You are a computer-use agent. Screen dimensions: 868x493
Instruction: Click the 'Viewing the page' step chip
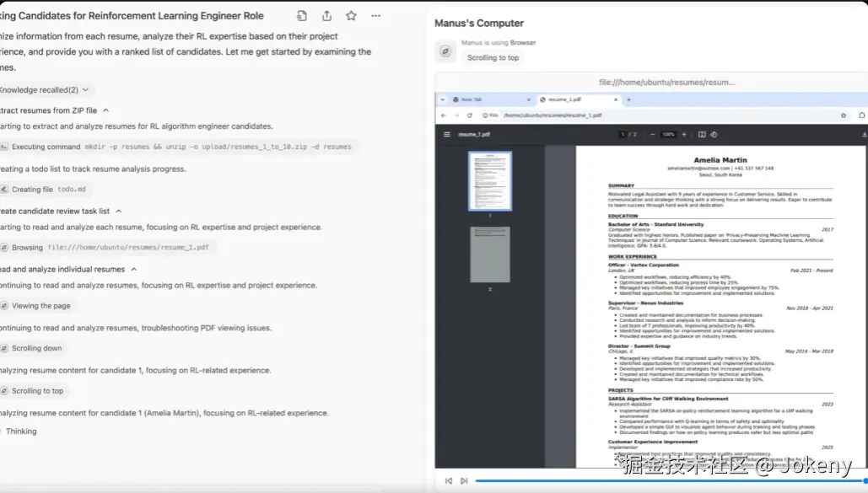click(38, 306)
